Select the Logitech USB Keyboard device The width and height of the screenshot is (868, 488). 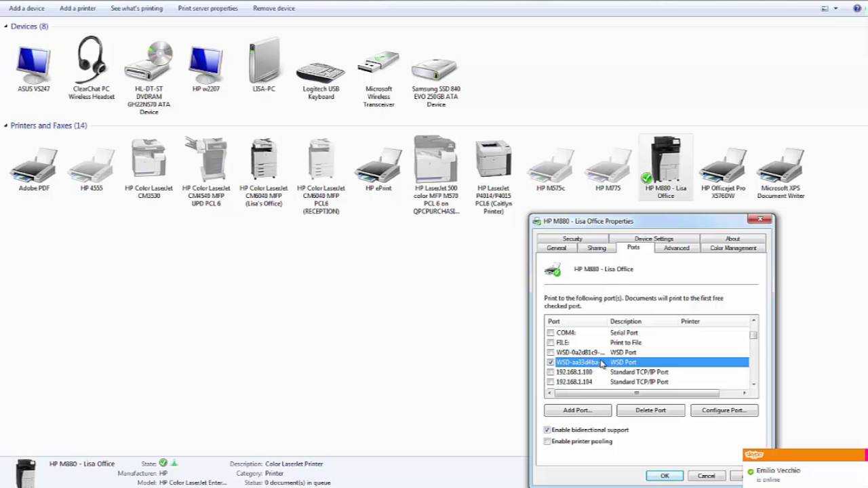tap(321, 81)
